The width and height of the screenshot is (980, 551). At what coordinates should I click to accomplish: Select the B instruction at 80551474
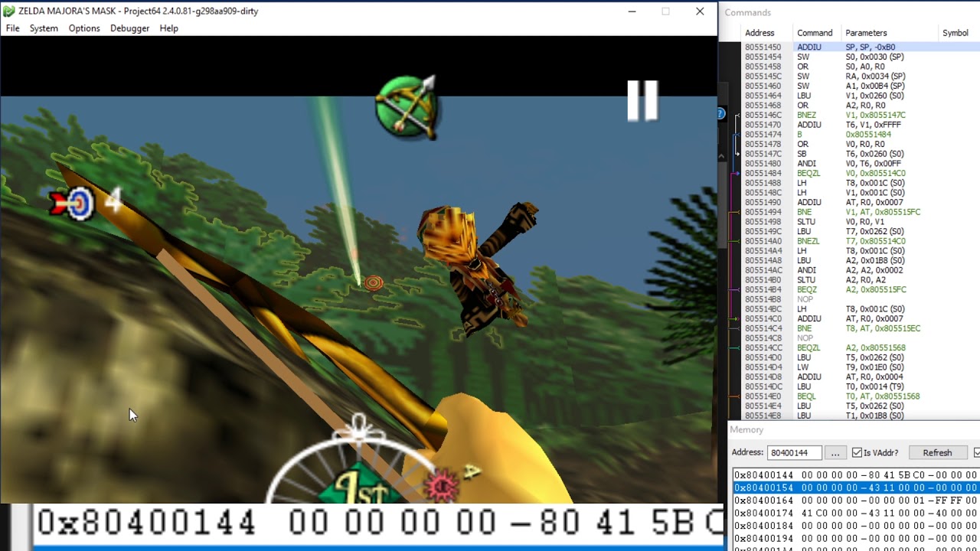click(x=861, y=135)
